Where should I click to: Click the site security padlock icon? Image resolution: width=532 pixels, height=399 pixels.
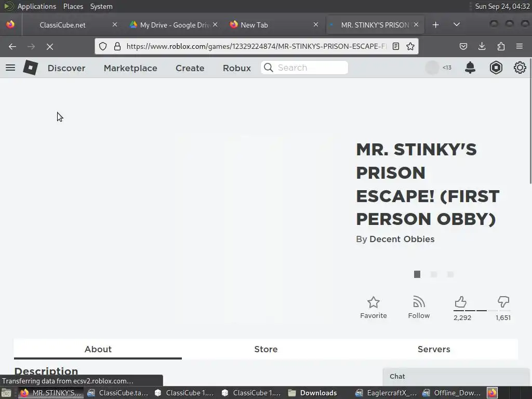(117, 46)
